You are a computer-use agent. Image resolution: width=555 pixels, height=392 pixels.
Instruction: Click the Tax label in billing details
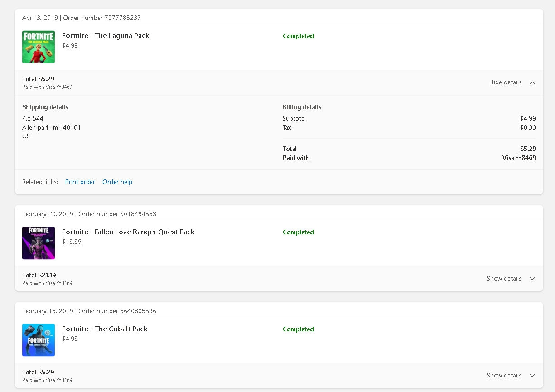coord(287,128)
